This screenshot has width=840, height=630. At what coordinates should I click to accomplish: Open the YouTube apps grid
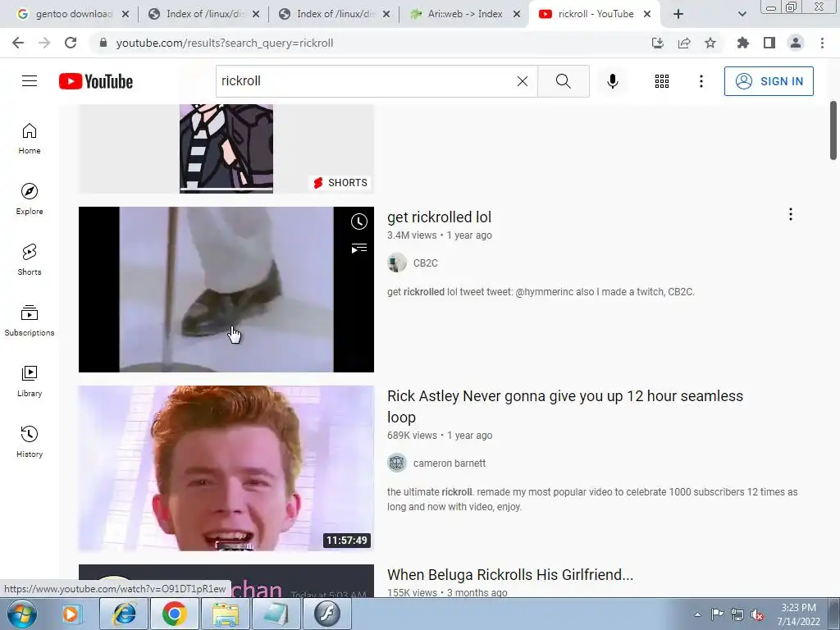pyautogui.click(x=662, y=81)
